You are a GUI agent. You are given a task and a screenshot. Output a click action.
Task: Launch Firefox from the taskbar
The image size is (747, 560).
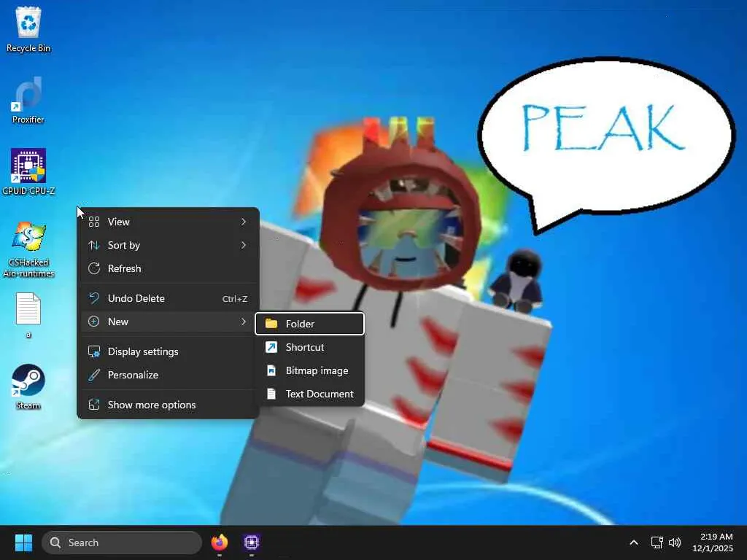(x=220, y=542)
